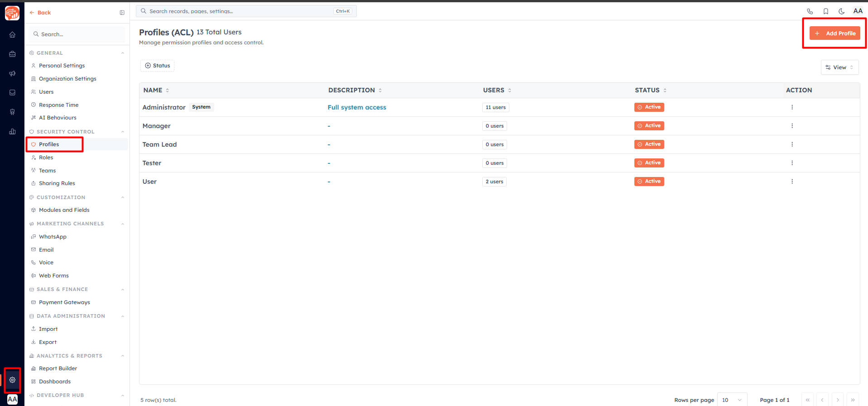Click Active status badge for Manager
The image size is (868, 406).
coord(649,126)
